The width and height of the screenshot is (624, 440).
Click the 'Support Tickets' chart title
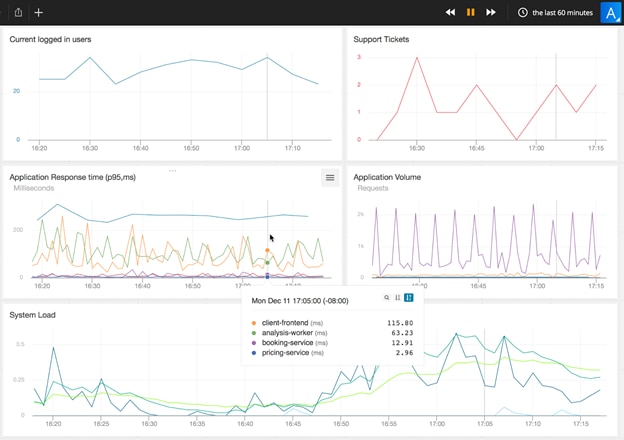(382, 39)
